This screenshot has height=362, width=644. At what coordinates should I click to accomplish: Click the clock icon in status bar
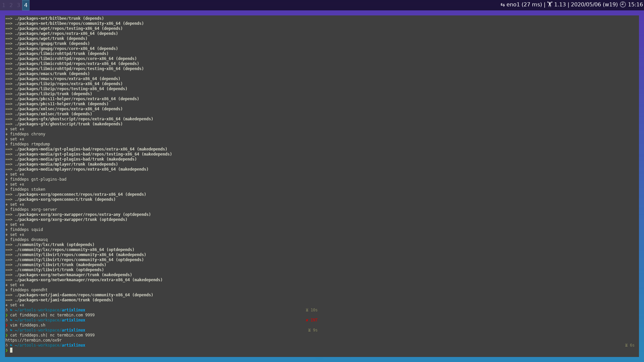coord(623,5)
